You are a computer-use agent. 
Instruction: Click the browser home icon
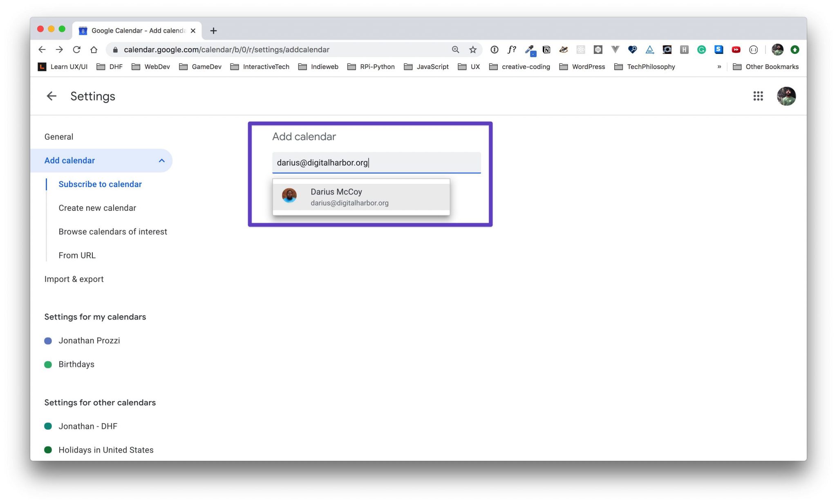(x=94, y=49)
